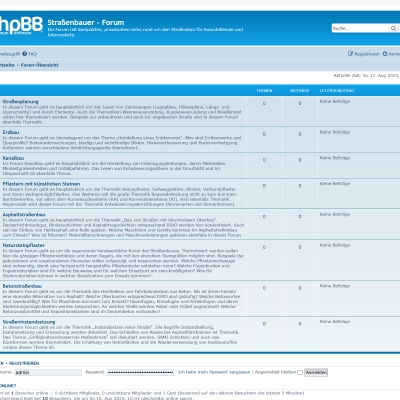Image resolution: width=400 pixels, height=400 pixels.
Task: Click the Registrieren pencil icon
Action: pyautogui.click(x=350, y=54)
